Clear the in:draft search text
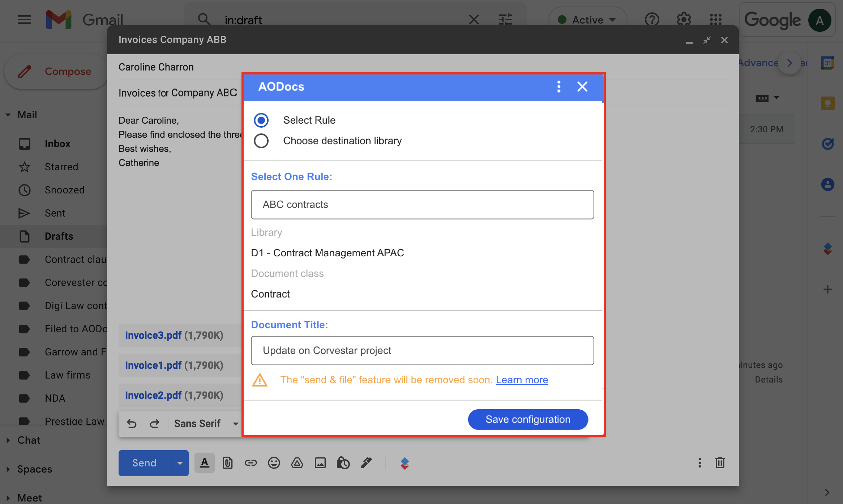Screen dimensions: 843x504 pos(474,20)
